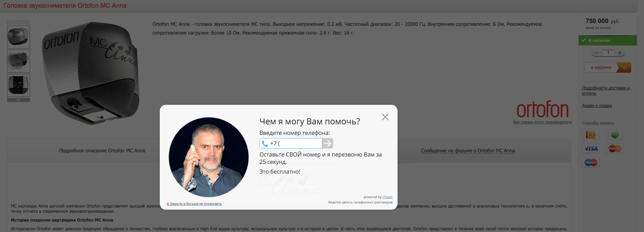
Task: Click the Sberbank payment icon
Action: (x=615, y=135)
